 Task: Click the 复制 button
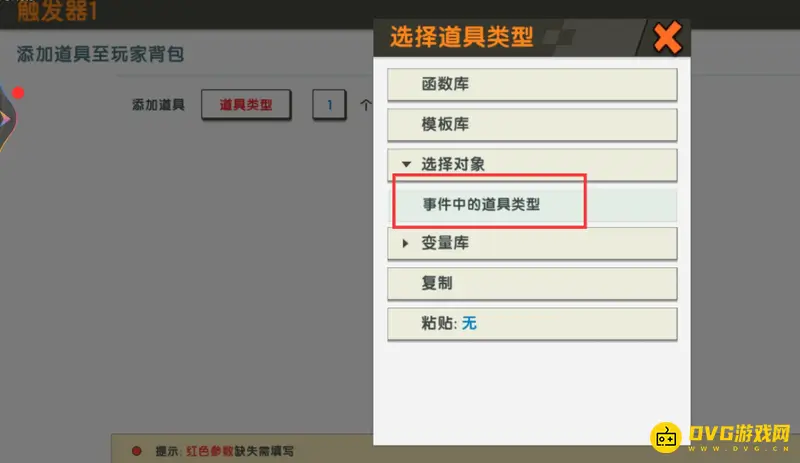(532, 283)
